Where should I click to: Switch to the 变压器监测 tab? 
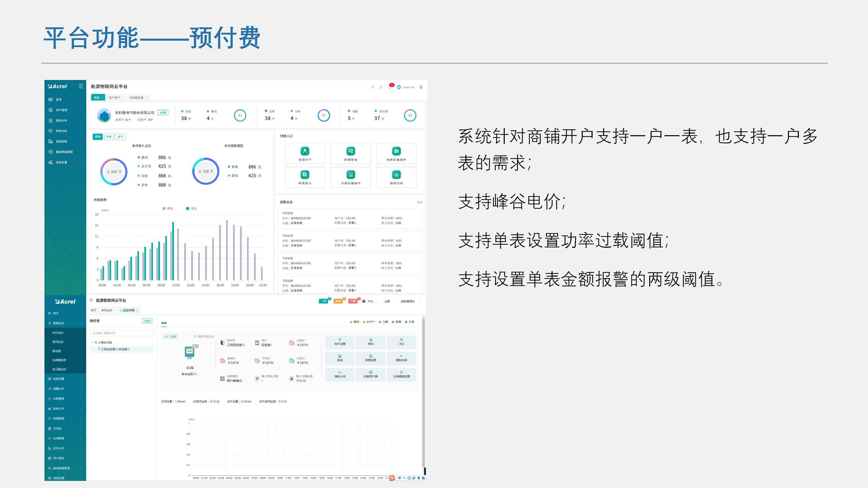tap(136, 98)
